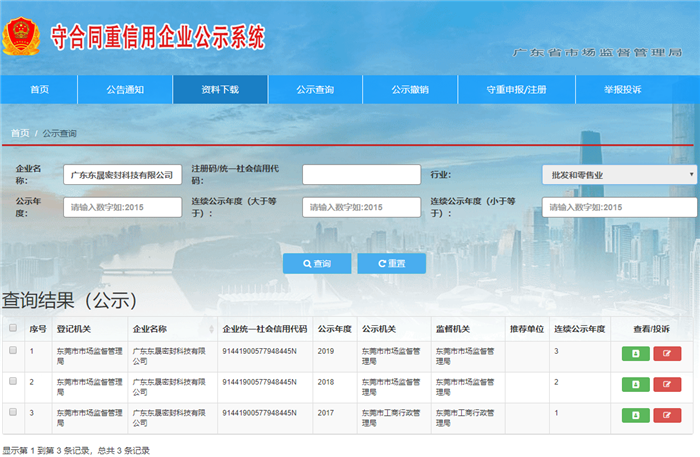700x457 pixels.
Task: Click red complaint button for 2018 record
Action: pyautogui.click(x=667, y=384)
